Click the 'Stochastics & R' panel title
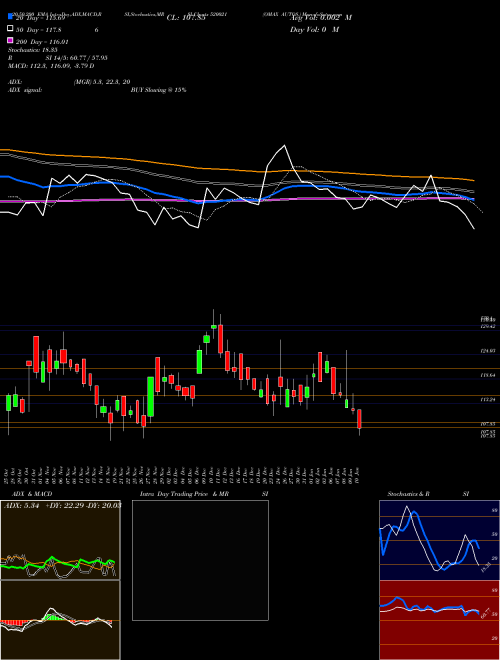Viewport: 500px width, 660px height. click(x=409, y=494)
